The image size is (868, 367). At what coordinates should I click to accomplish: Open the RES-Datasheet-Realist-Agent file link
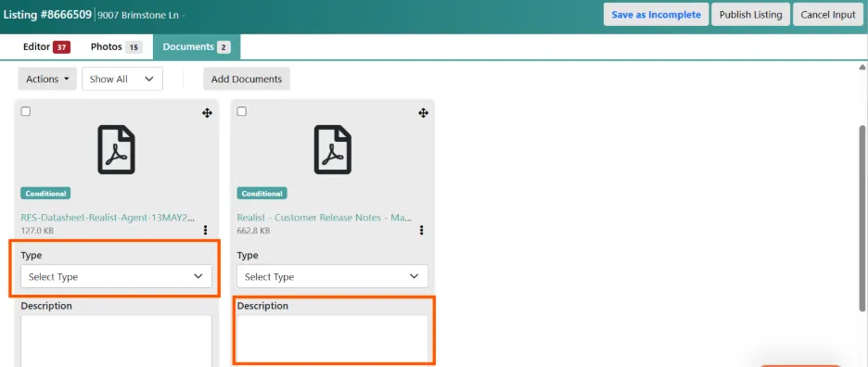pos(108,218)
